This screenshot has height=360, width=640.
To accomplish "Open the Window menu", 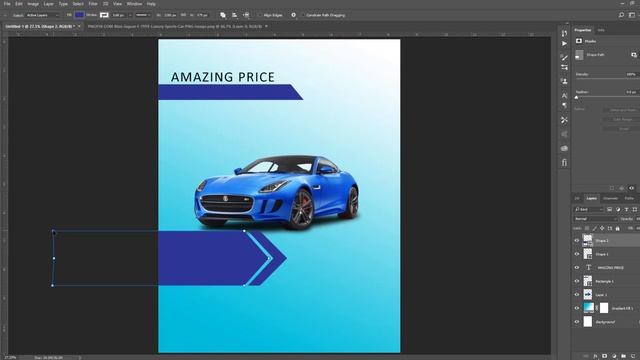I will click(134, 4).
